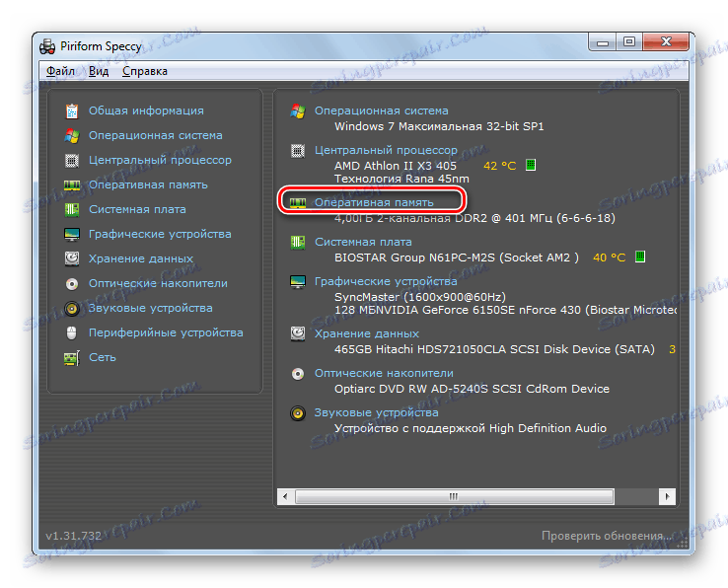Screen dimensions: 728x588
Task: Click green temperature indicator beside 42 °C
Action: click(531, 165)
